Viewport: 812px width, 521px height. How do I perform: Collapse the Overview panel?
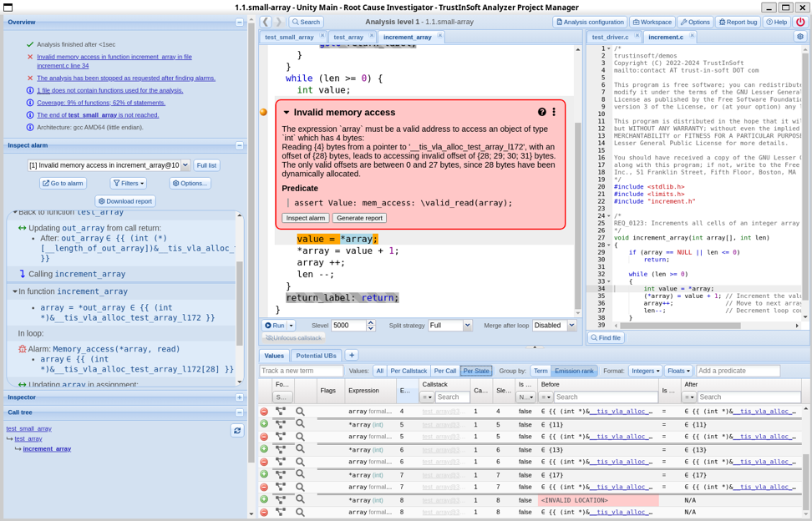(239, 23)
